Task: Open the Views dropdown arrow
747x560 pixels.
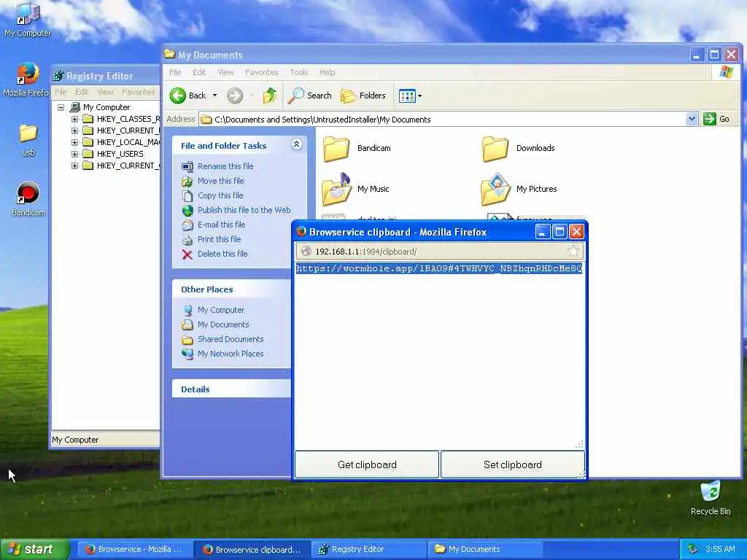Action: pyautogui.click(x=419, y=96)
